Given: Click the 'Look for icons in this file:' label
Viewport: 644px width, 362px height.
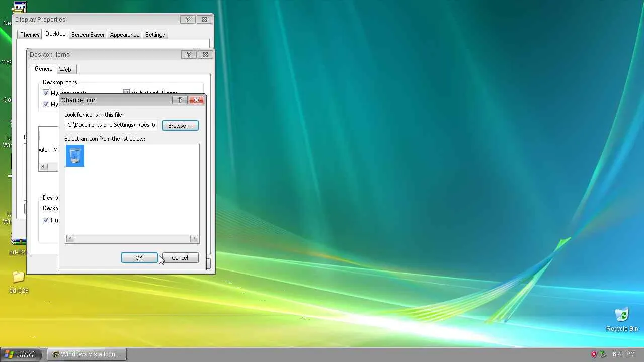Looking at the screenshot, I should 94,115.
